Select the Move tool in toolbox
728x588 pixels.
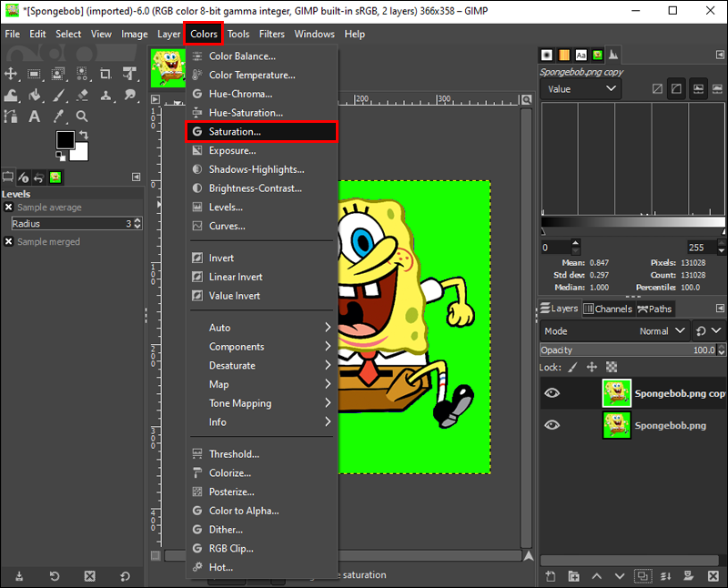11,74
